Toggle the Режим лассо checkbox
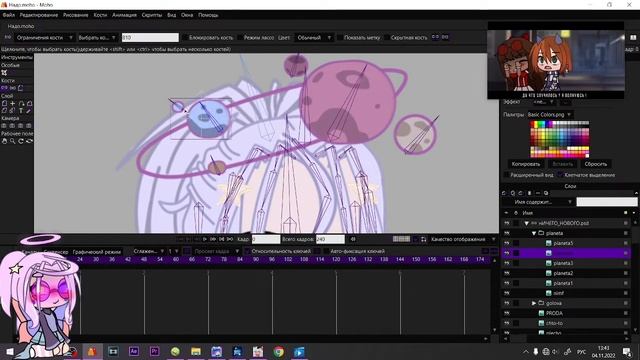This screenshot has width=640, height=360. [x=240, y=38]
